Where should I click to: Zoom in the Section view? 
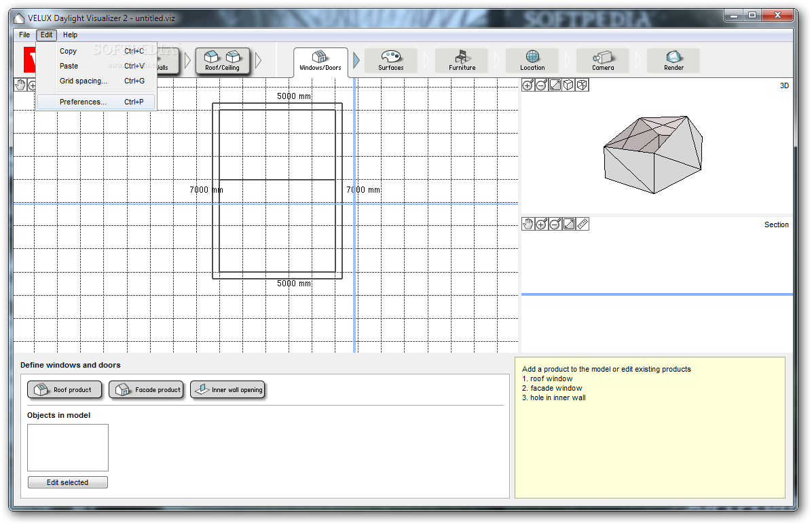point(542,224)
